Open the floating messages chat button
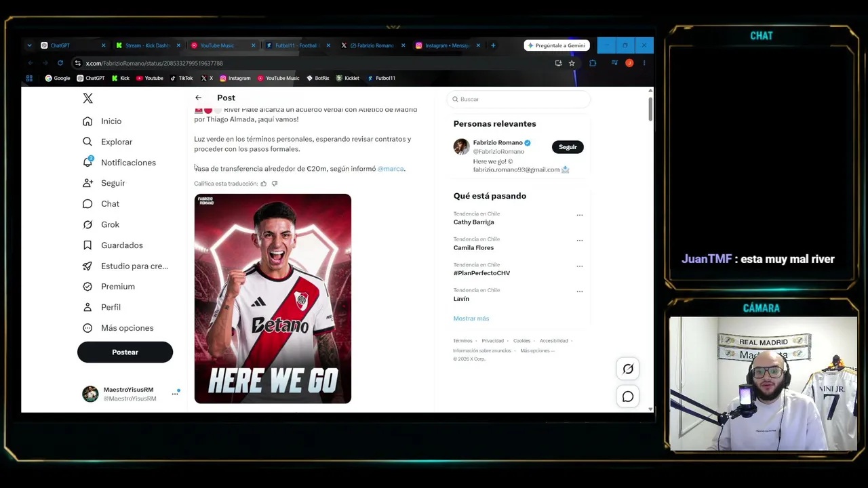The image size is (868, 488). (628, 396)
